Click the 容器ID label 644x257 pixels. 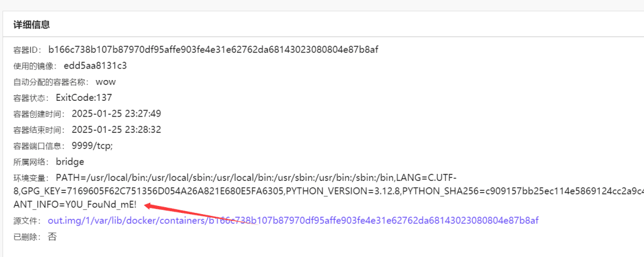click(26, 50)
